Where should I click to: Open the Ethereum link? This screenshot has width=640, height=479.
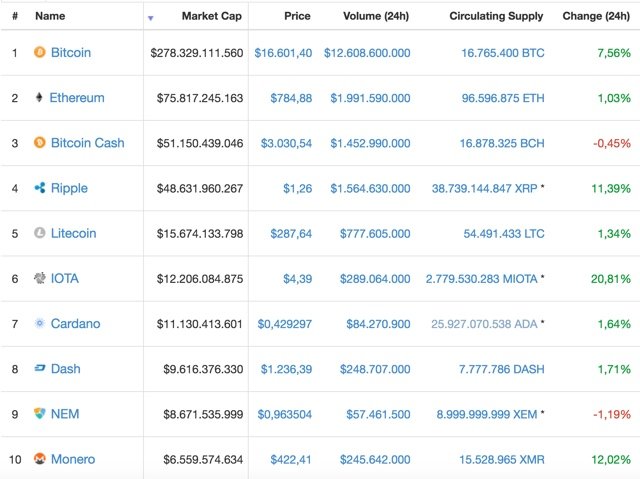(x=77, y=98)
